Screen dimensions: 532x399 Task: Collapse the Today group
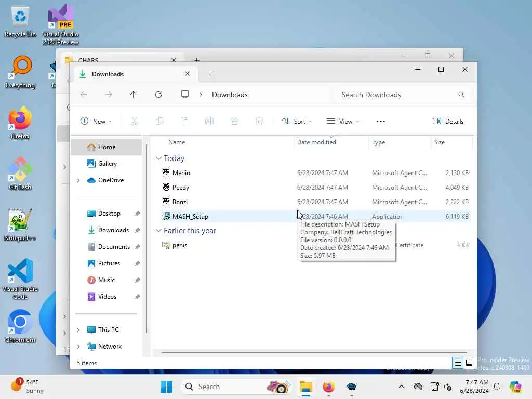coord(158,158)
